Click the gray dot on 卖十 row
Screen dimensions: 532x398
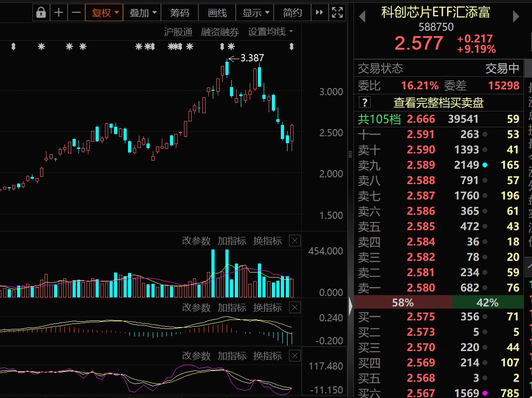[485, 150]
